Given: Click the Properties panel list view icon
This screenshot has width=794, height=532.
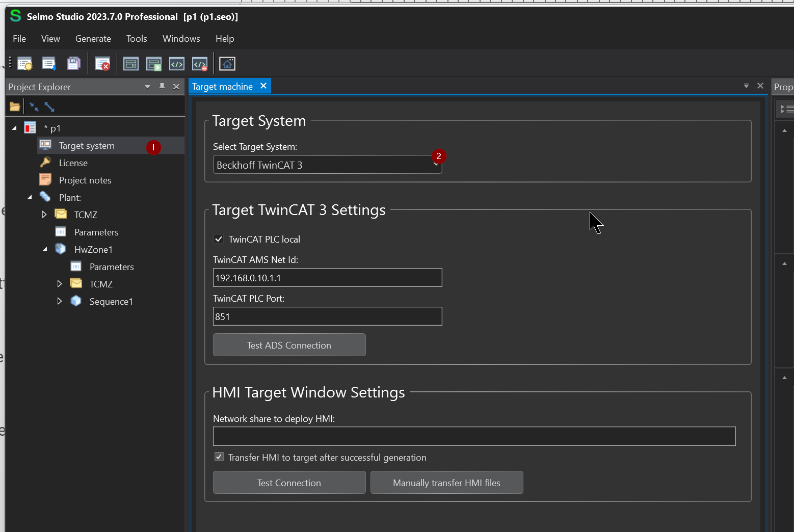Looking at the screenshot, I should coord(787,109).
